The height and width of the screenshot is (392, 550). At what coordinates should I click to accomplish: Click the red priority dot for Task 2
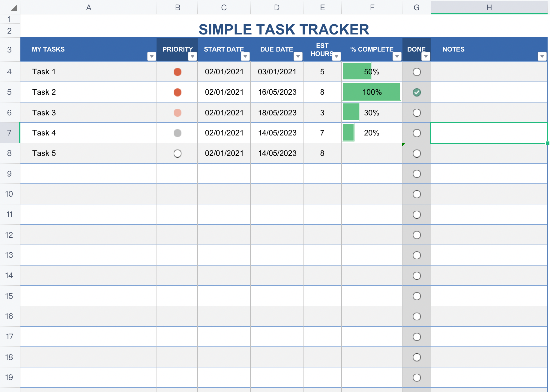click(178, 92)
